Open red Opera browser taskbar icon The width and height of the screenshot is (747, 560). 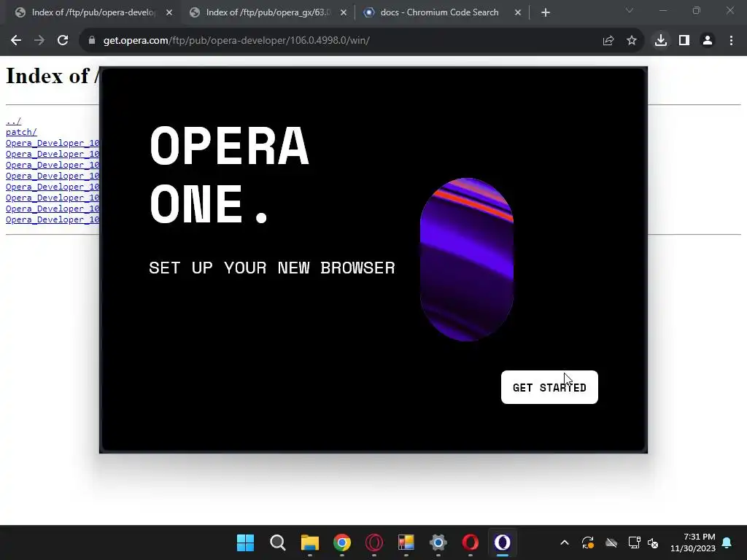(471, 542)
